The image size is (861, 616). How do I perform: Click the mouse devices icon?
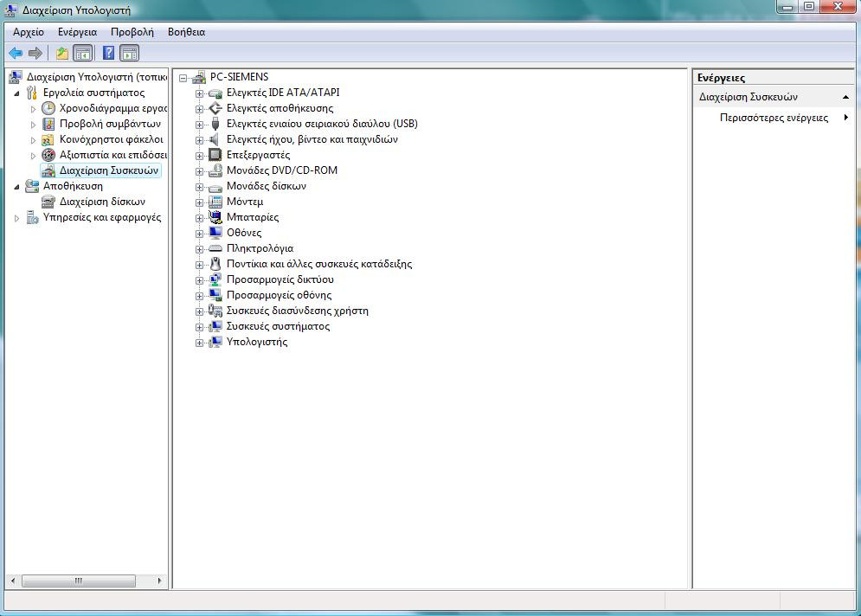215,264
